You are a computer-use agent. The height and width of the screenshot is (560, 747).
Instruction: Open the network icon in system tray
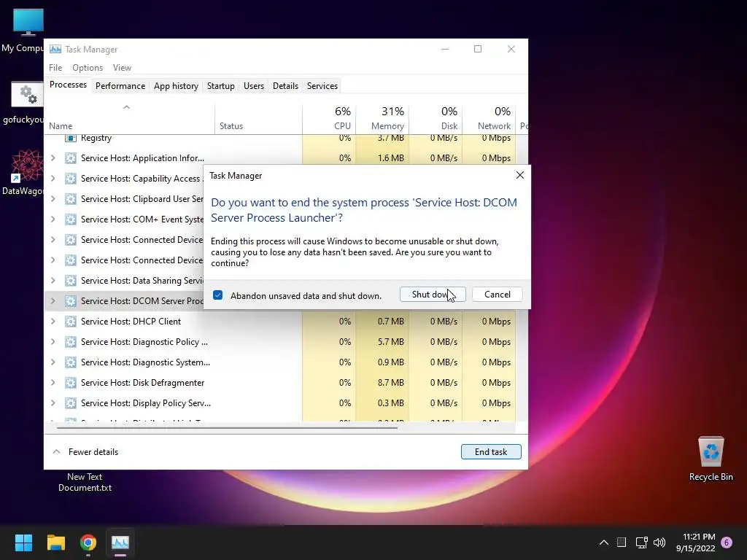tap(641, 542)
